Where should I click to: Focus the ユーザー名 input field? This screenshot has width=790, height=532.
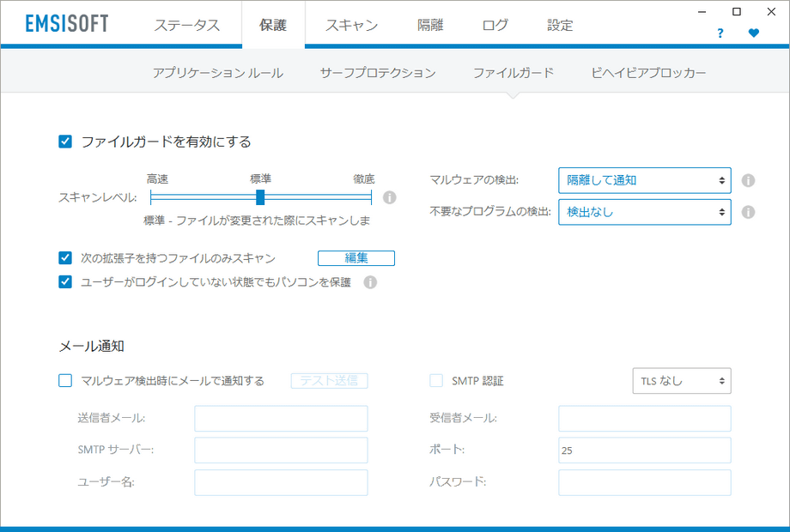(281, 482)
